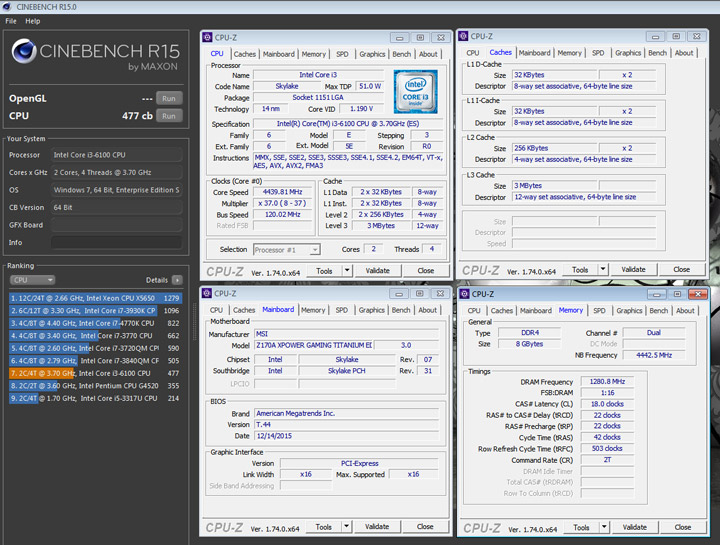
Task: Switch to SPD tab in the Memory window
Action: (598, 310)
